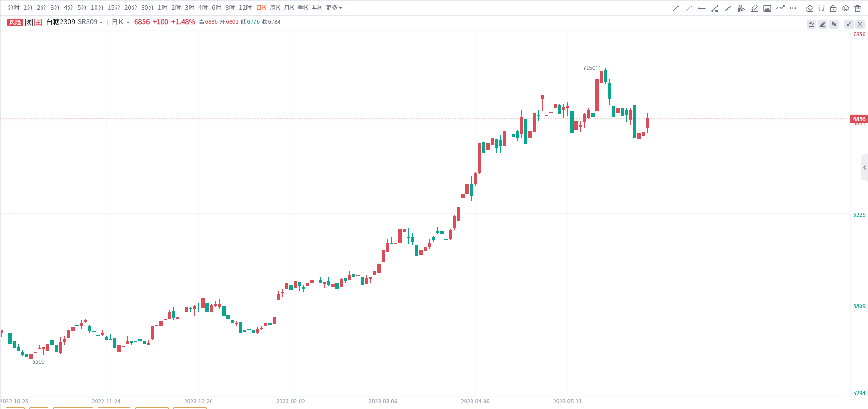Click the 7150 high price marker

589,68
